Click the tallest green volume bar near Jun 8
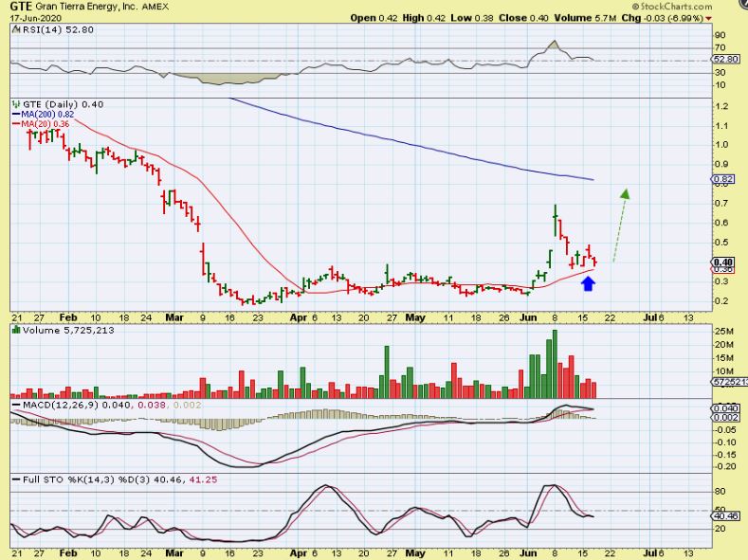748x560 pixels. point(555,364)
